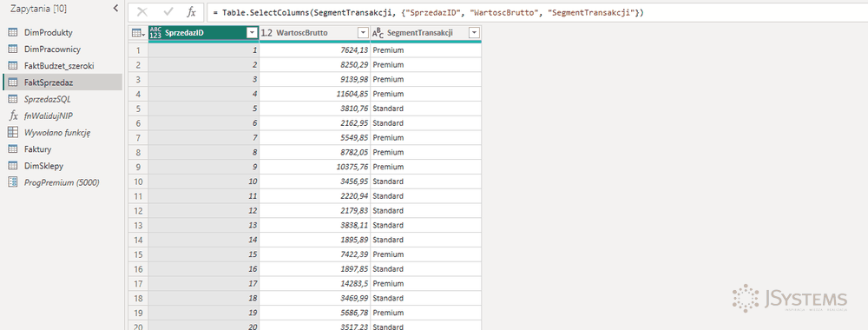This screenshot has width=868, height=330.
Task: Change SegmentTransakcji text type icon
Action: 378,33
